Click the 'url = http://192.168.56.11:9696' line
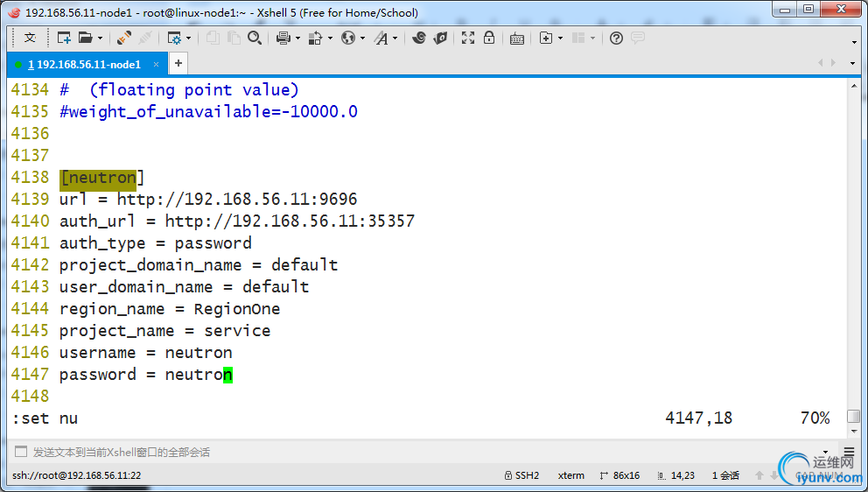 (x=209, y=200)
